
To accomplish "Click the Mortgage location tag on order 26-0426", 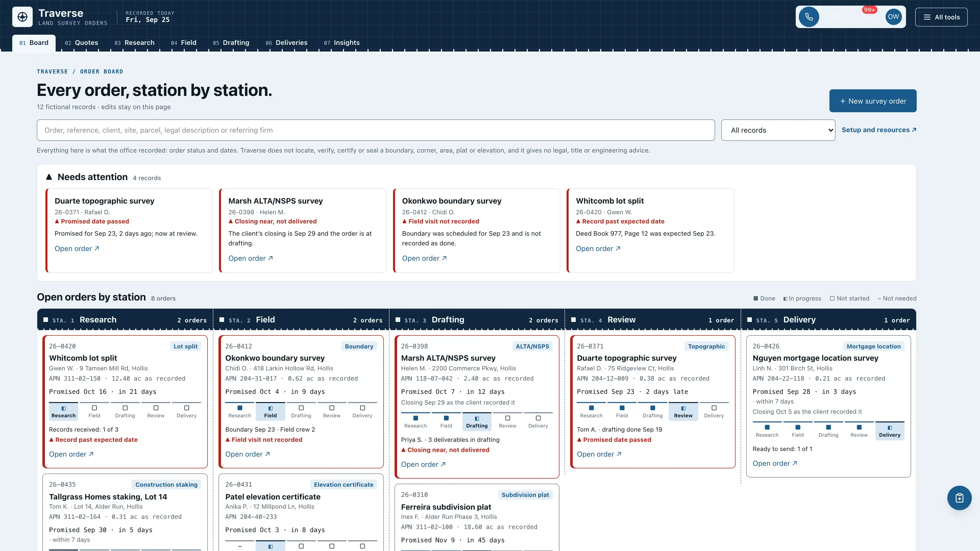I will [874, 346].
